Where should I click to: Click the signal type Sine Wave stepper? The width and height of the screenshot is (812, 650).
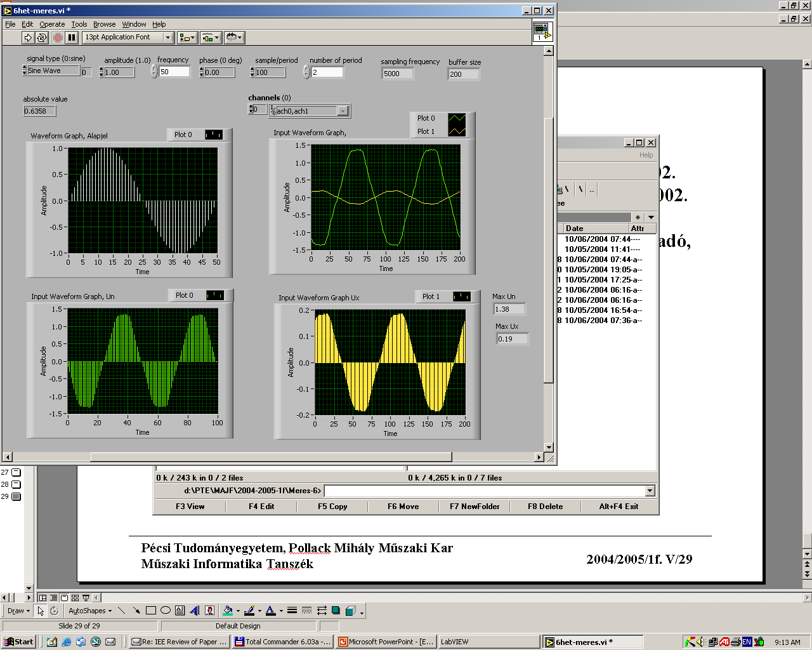24,70
